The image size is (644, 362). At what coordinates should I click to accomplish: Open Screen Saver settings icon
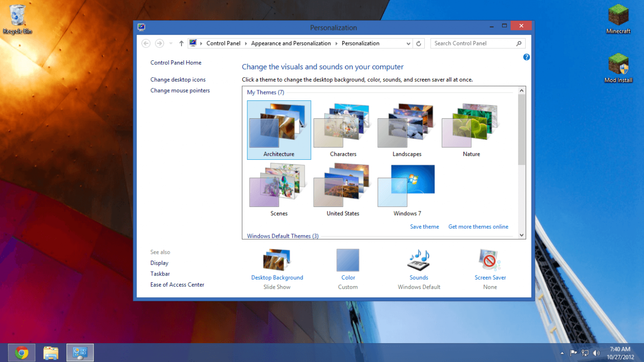490,260
